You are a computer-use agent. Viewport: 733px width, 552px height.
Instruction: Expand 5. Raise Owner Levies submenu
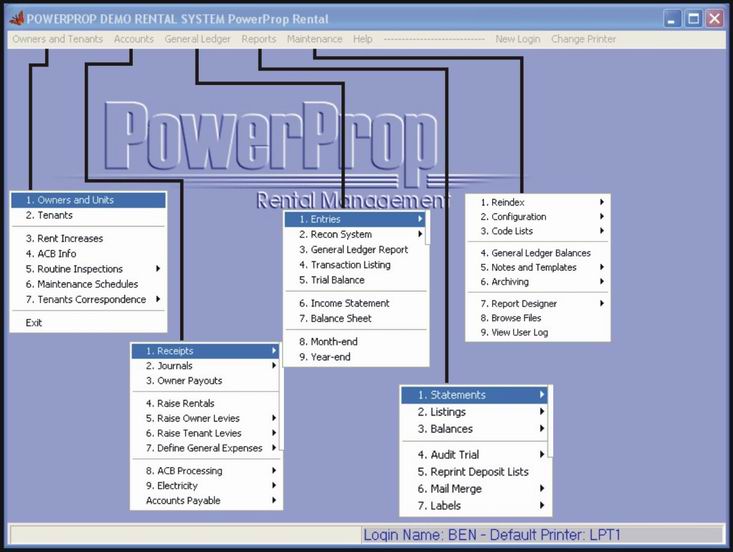205,418
